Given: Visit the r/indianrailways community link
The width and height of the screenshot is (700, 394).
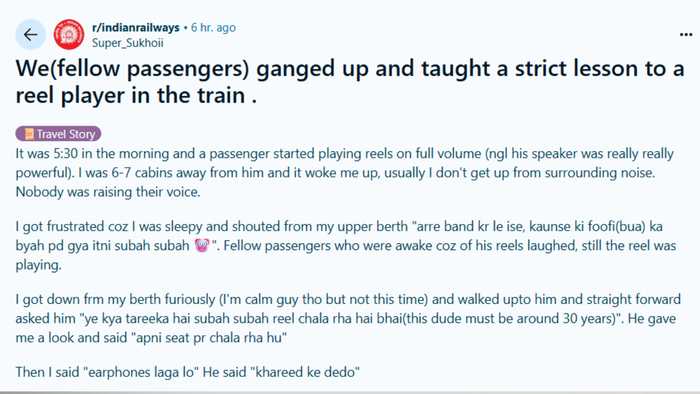Looking at the screenshot, I should point(136,28).
